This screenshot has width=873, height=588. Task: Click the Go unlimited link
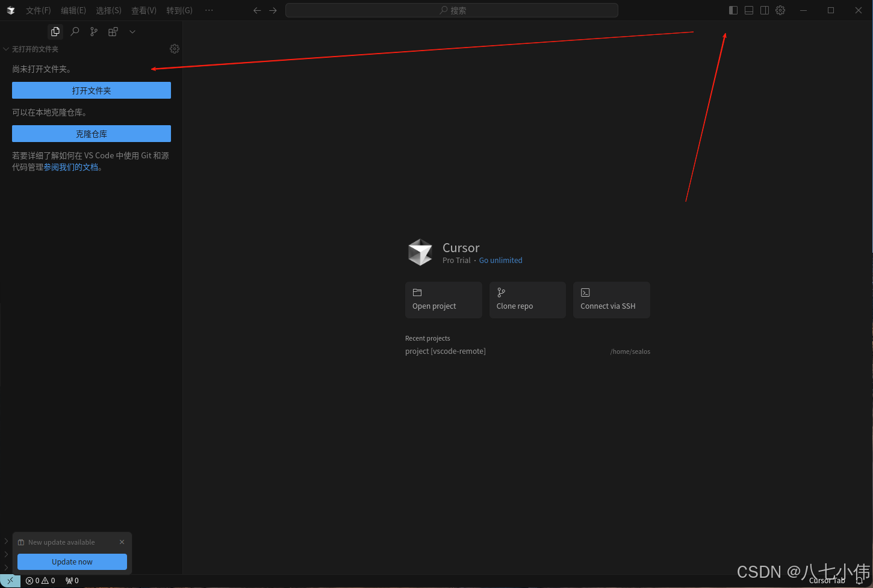pyautogui.click(x=500, y=261)
